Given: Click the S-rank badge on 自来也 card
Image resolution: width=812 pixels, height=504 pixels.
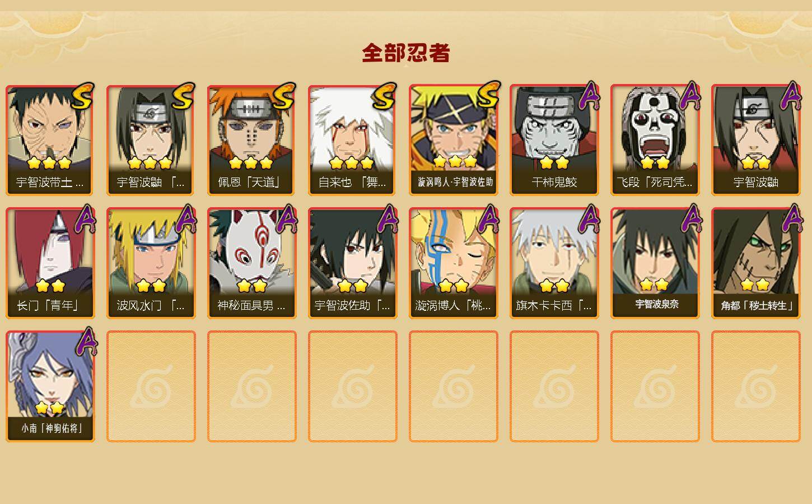Looking at the screenshot, I should tap(384, 96).
